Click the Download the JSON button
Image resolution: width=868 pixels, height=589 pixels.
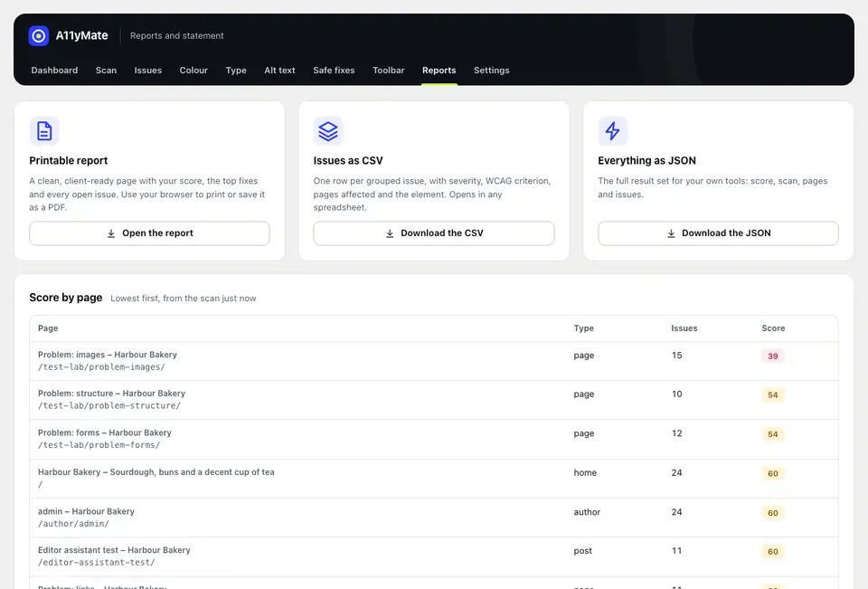[718, 233]
